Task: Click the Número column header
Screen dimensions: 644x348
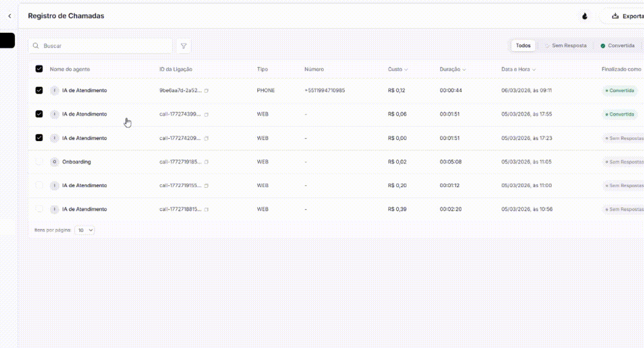Action: tap(314, 69)
